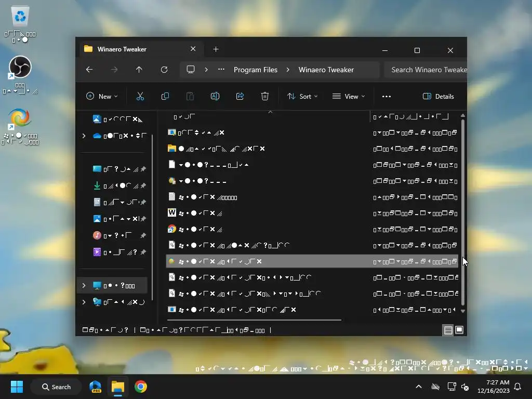Viewport: 532px width, 399px height.
Task: Click Winaero Tweaker breadcrumb
Action: point(326,70)
